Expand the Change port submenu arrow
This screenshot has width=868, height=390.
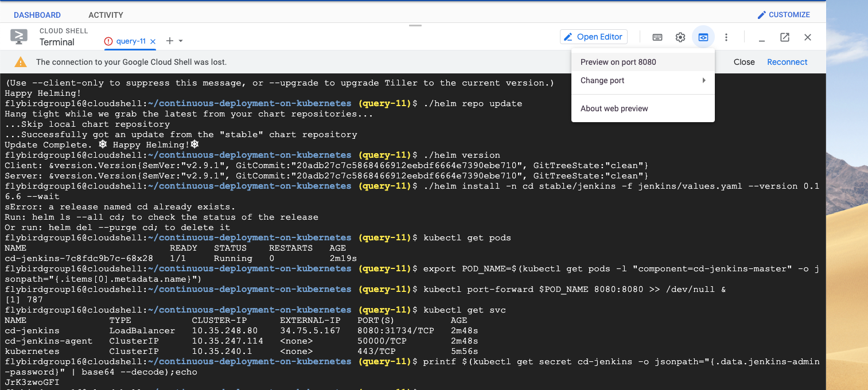704,80
